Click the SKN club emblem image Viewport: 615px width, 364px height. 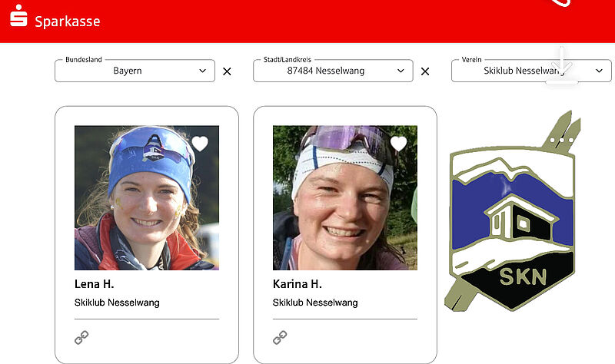click(x=512, y=212)
